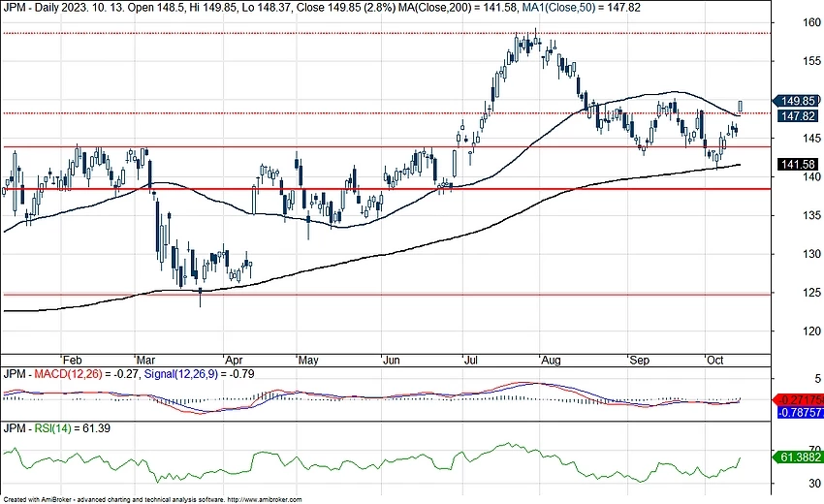824x504 pixels.
Task: Click the 'MA1(Close,50) = 147.82' header label
Action: (581, 8)
